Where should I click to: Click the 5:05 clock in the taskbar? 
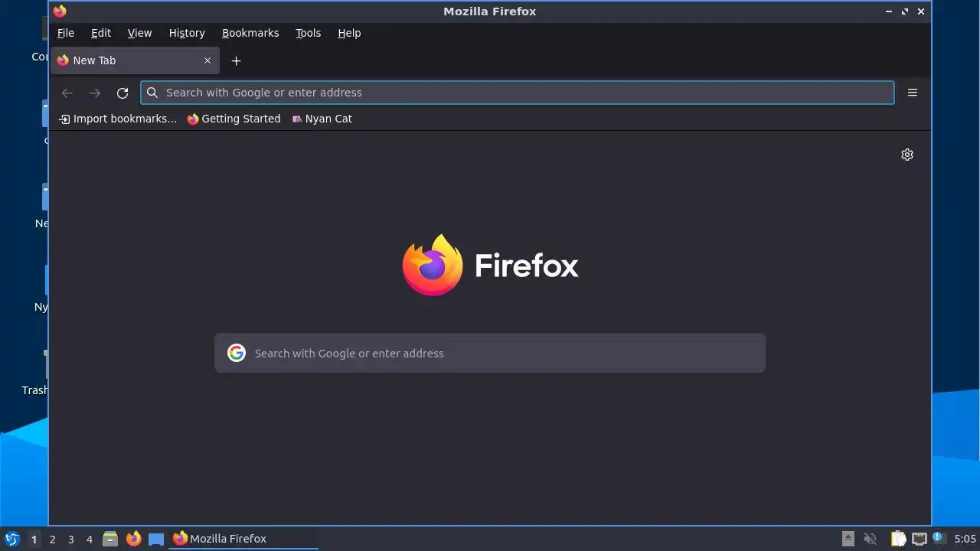965,539
